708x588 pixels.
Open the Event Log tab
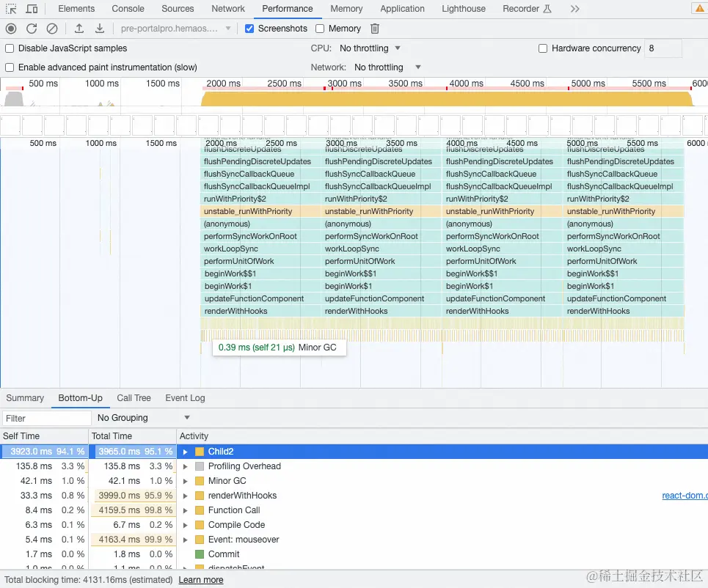coord(185,398)
